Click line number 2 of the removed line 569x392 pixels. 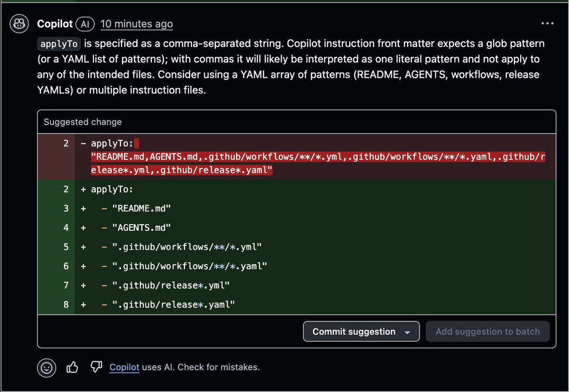[66, 143]
